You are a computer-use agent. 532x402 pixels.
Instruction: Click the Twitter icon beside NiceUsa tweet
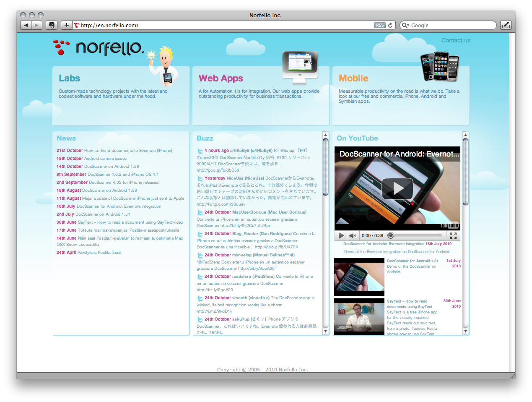point(200,179)
